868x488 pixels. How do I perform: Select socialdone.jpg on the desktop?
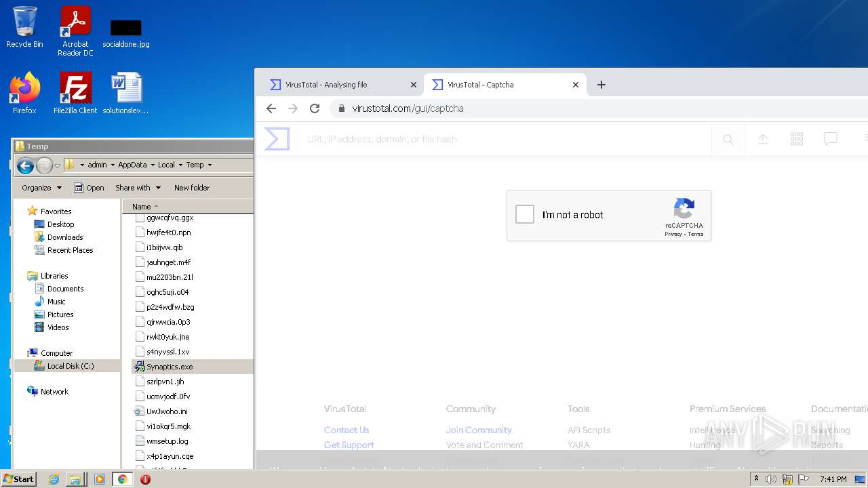click(126, 33)
